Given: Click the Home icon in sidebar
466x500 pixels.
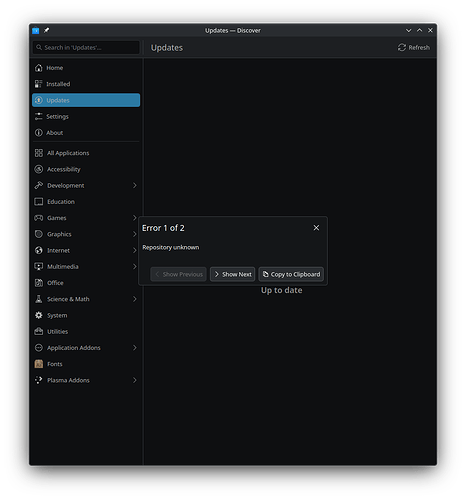Looking at the screenshot, I should [x=39, y=68].
